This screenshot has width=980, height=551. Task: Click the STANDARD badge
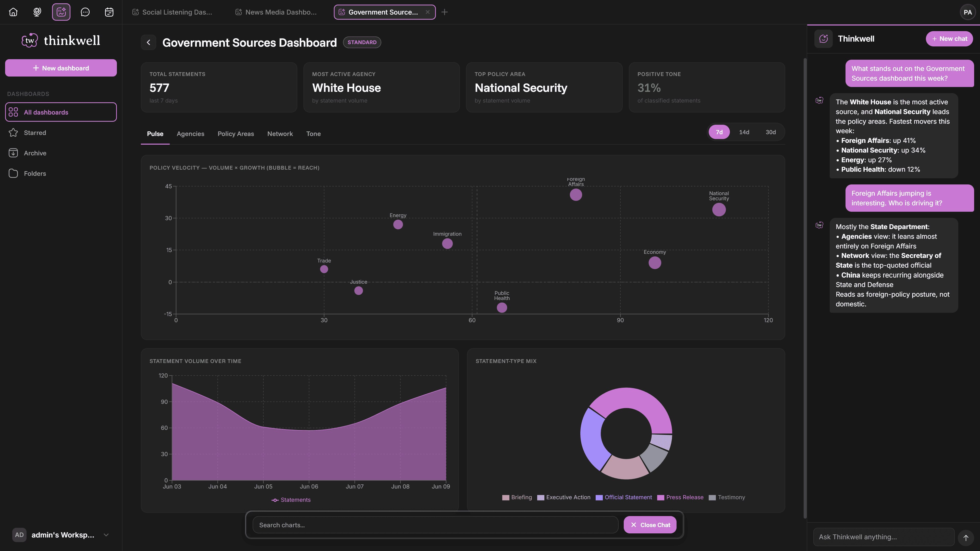pyautogui.click(x=362, y=42)
